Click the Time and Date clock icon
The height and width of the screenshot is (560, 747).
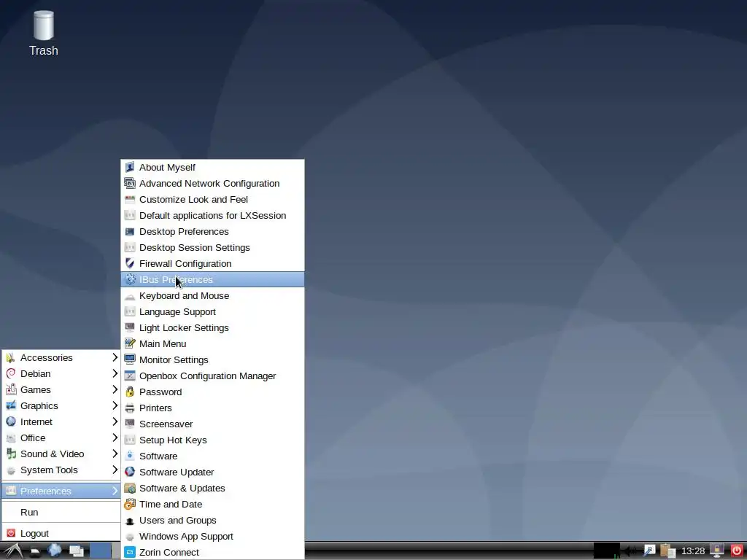point(130,505)
